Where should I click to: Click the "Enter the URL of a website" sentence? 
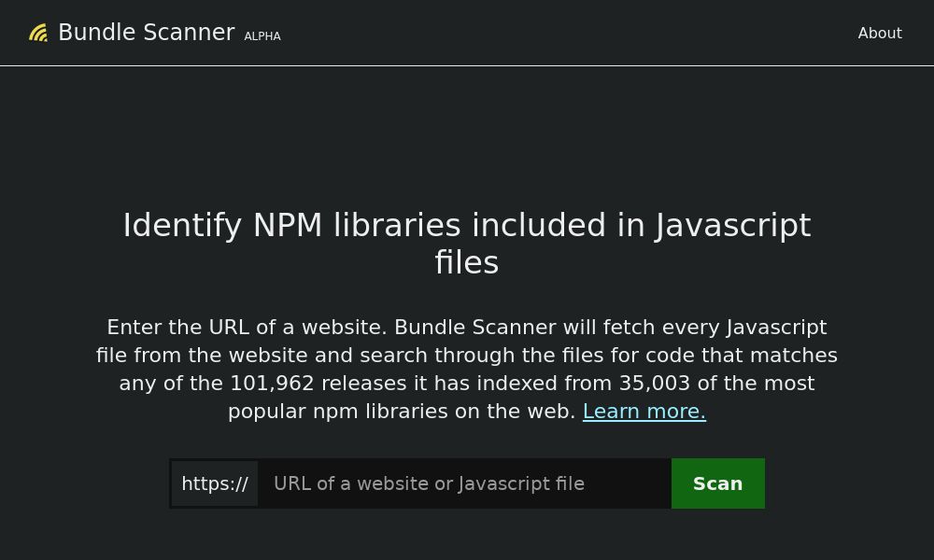(x=246, y=328)
